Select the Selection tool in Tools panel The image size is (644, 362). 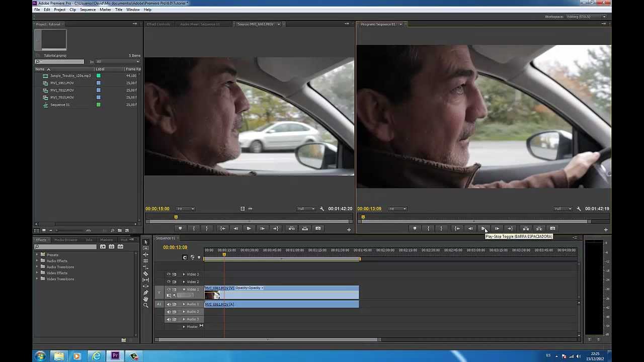146,242
